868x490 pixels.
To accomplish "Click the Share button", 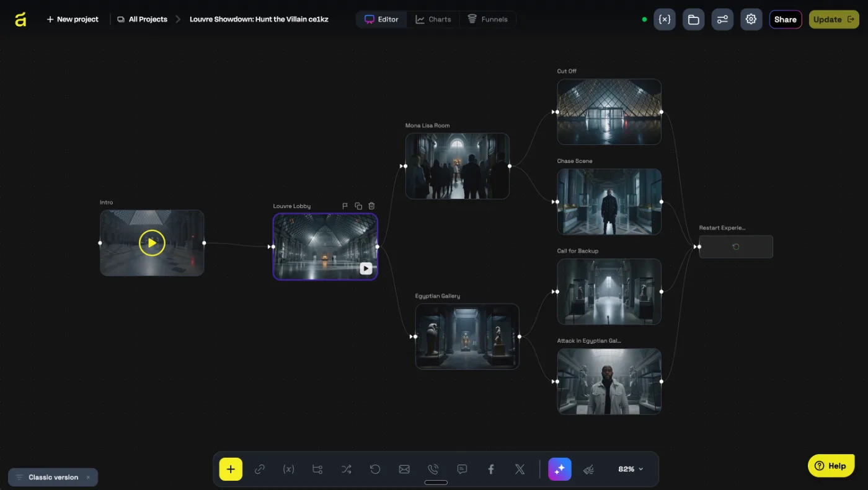I will coord(786,19).
